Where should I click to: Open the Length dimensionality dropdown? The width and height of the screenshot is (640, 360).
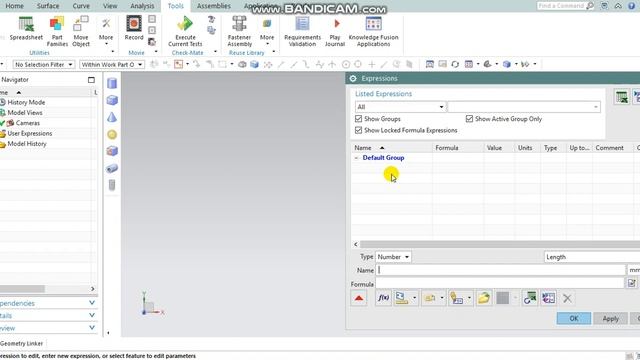coord(592,257)
